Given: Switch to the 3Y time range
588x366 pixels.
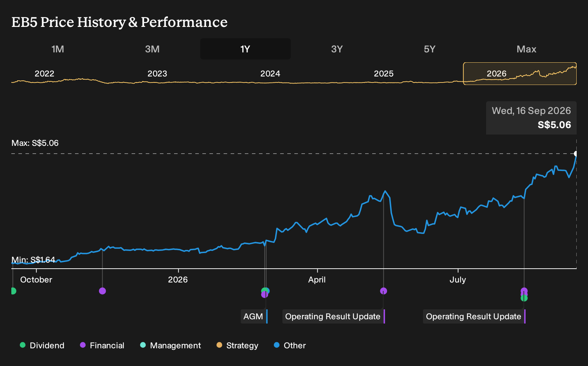Looking at the screenshot, I should pos(337,49).
